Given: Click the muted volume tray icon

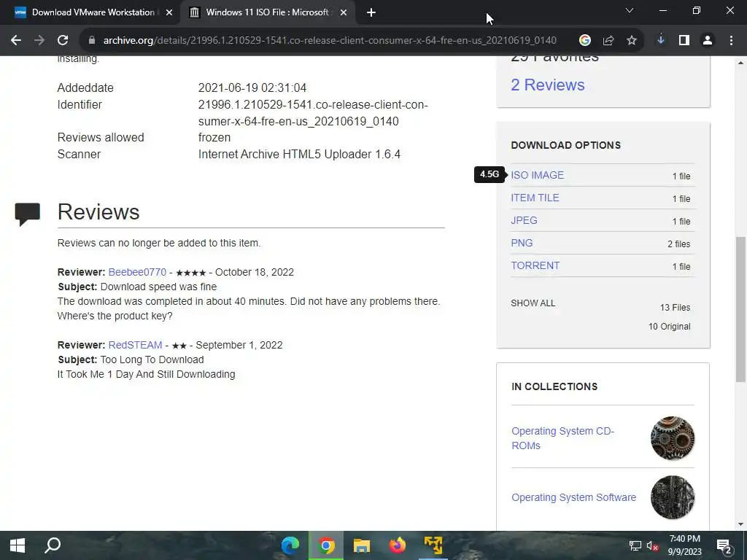Looking at the screenshot, I should 653,545.
